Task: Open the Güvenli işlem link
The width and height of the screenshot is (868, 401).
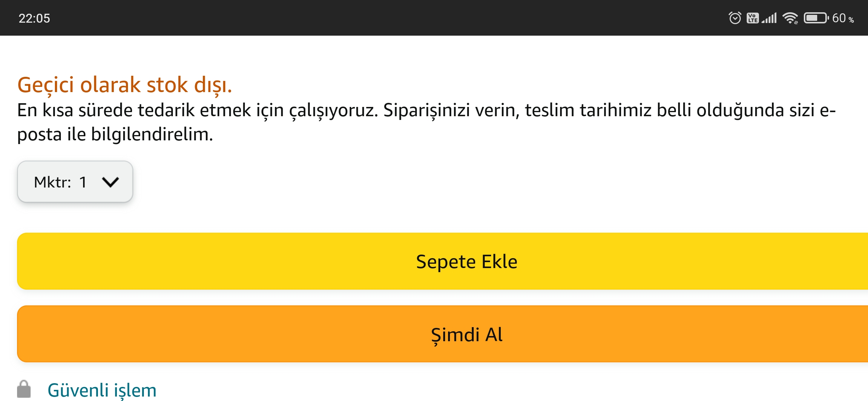Action: [x=102, y=390]
